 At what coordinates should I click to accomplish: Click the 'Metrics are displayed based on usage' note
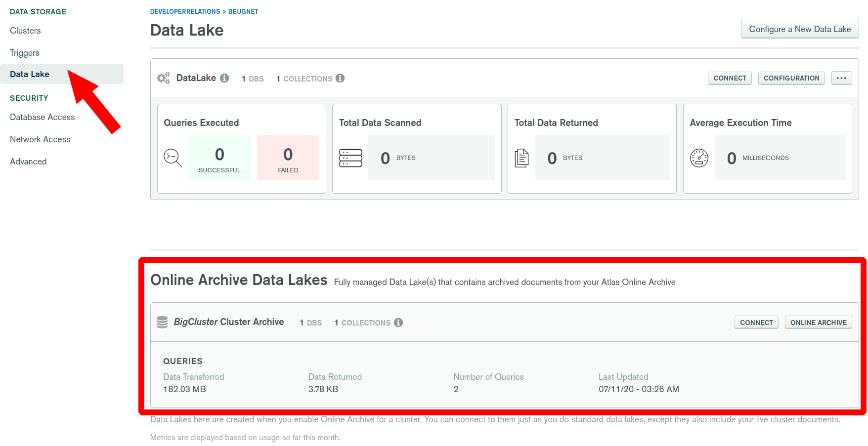245,438
